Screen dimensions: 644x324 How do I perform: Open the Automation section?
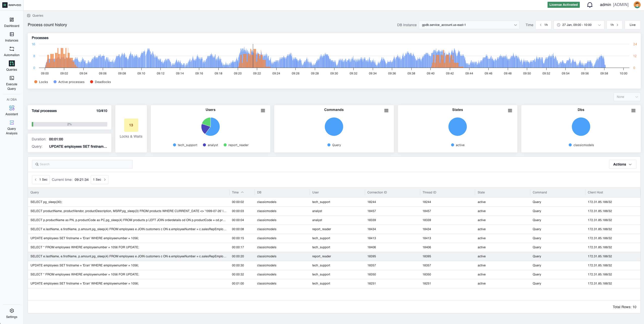(11, 51)
